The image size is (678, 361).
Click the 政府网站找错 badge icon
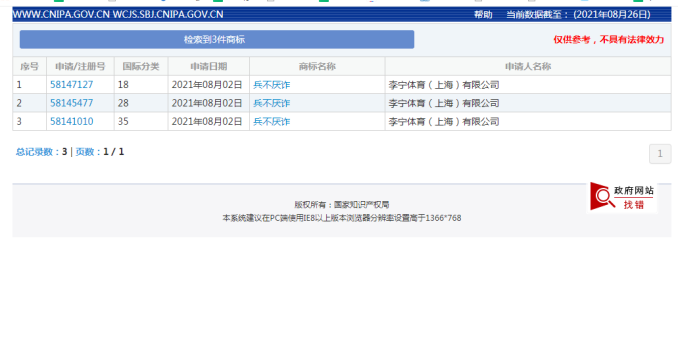[x=622, y=197]
